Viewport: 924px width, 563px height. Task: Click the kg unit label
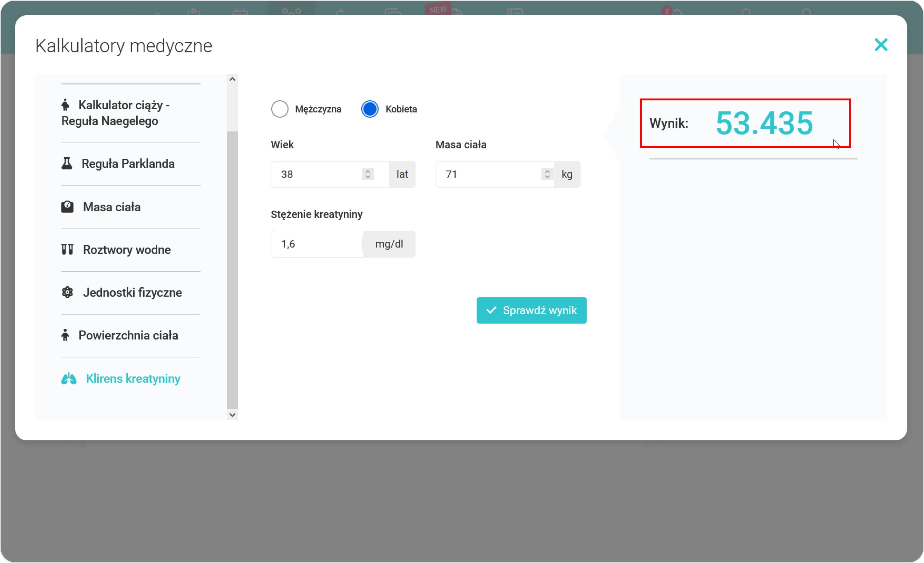click(567, 174)
